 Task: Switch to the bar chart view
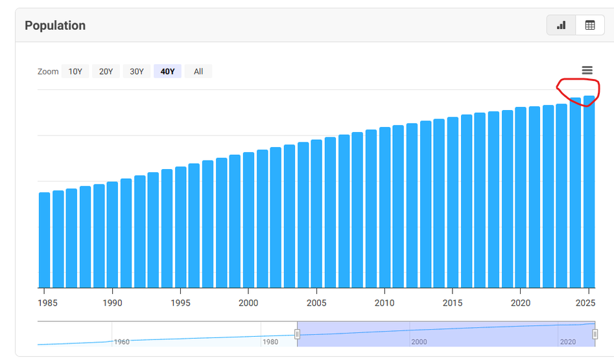(x=561, y=25)
